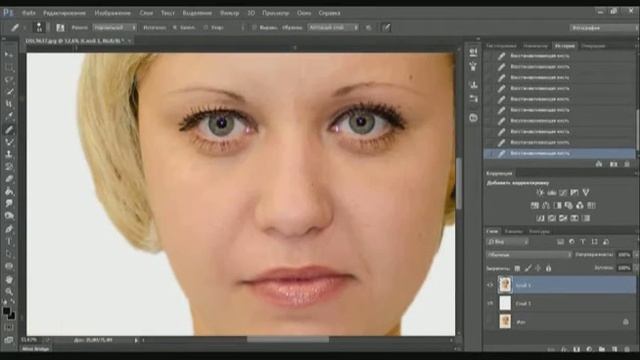Toggle lock transparent pixels

pyautogui.click(x=517, y=268)
